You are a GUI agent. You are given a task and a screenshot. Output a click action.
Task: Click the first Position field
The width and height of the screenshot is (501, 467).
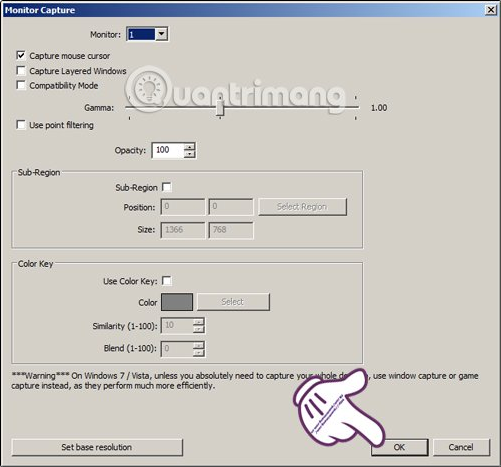(x=183, y=207)
